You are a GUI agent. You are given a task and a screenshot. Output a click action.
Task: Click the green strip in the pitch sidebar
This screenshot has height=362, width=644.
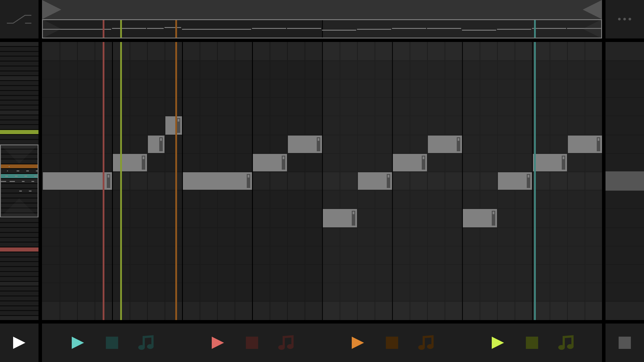click(19, 132)
